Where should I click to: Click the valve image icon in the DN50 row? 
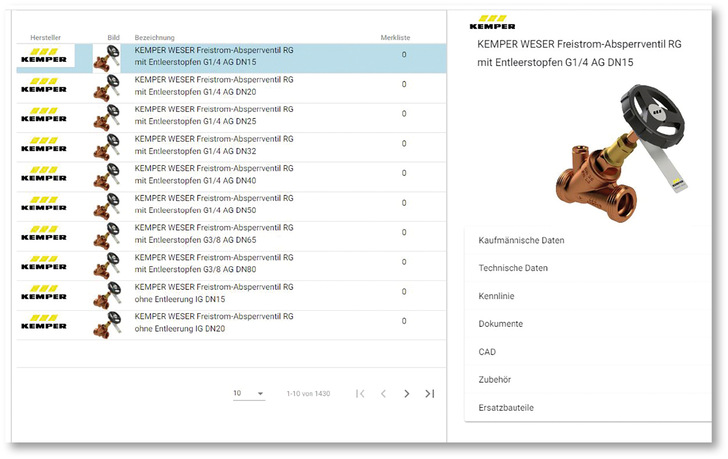point(106,207)
